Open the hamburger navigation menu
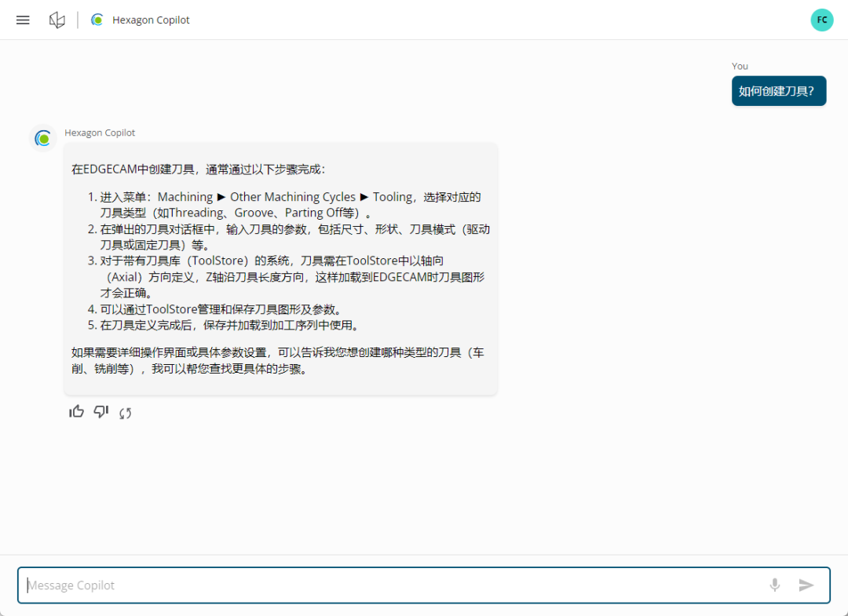Image resolution: width=848 pixels, height=616 pixels. click(23, 20)
